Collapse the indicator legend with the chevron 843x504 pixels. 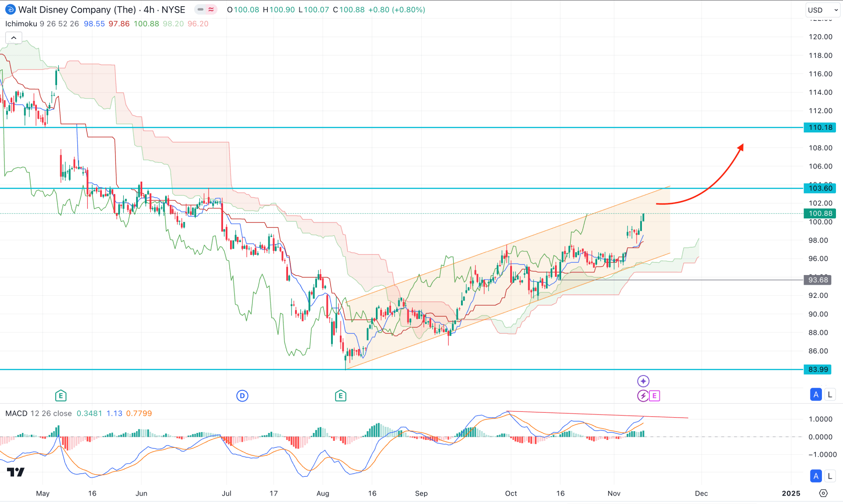[x=14, y=38]
